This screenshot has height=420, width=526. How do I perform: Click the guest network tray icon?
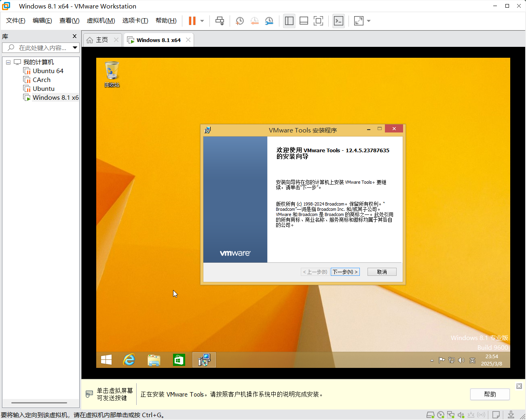[452, 360]
